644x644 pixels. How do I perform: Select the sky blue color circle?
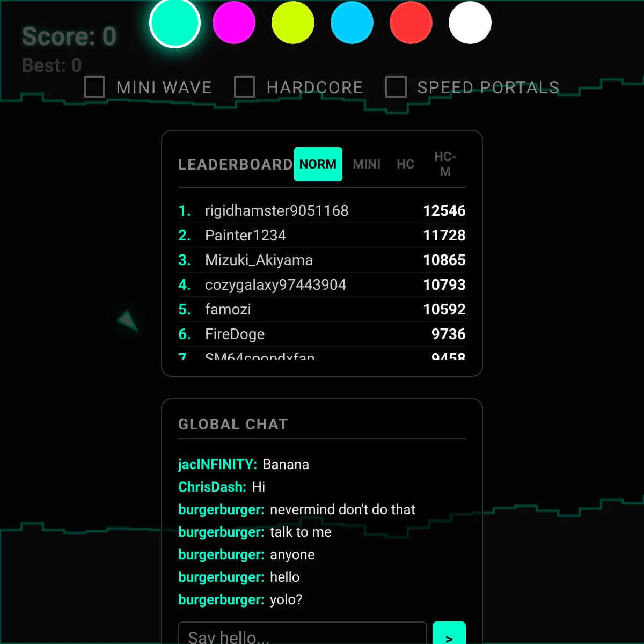(x=352, y=23)
